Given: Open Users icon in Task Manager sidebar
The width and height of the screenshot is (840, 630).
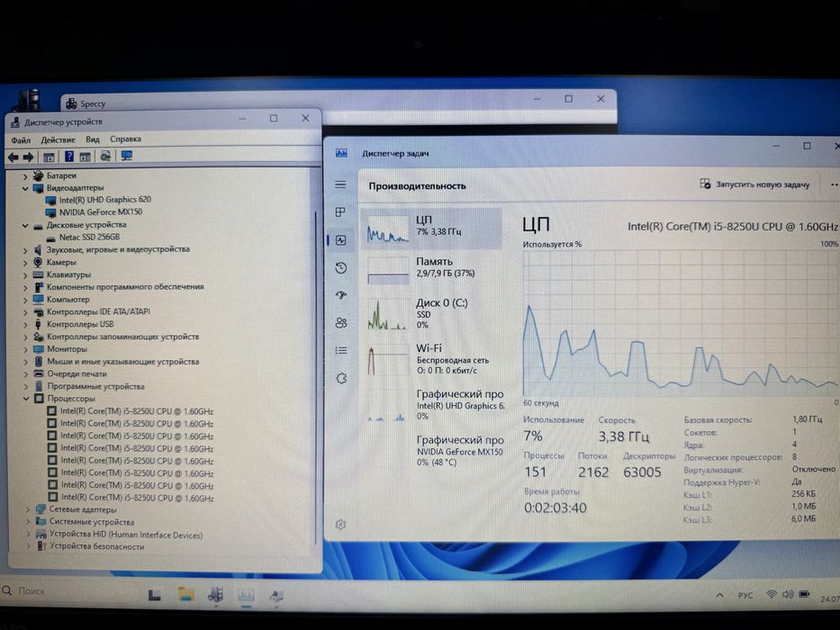Looking at the screenshot, I should pos(340,323).
